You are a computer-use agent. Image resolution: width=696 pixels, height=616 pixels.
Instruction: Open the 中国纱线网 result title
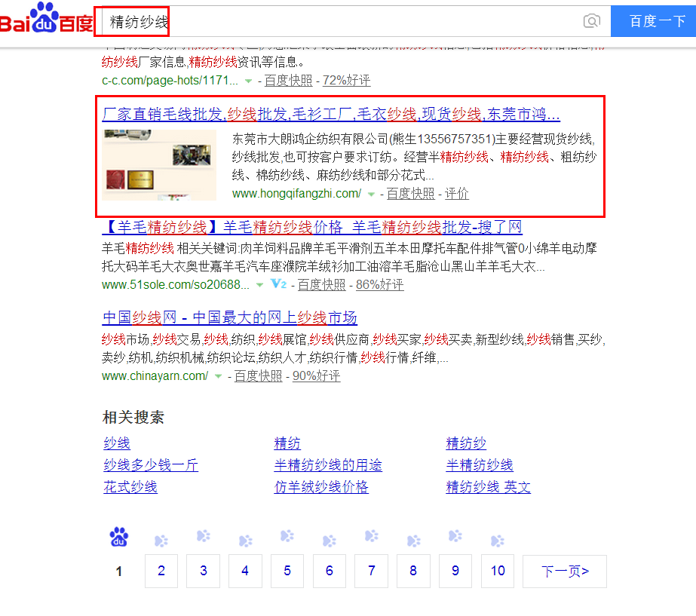(229, 317)
